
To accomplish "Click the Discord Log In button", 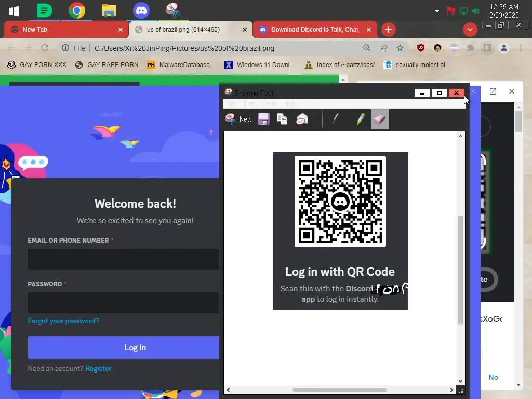I will coord(124,348).
